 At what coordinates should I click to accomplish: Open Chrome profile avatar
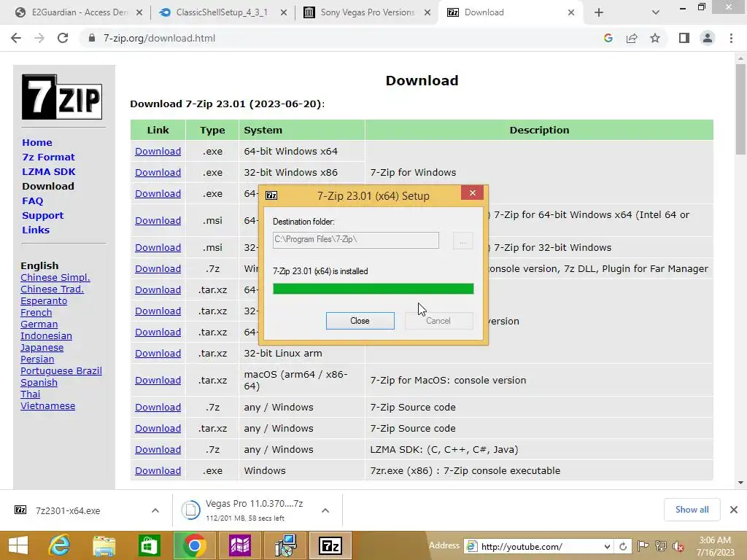pos(708,38)
